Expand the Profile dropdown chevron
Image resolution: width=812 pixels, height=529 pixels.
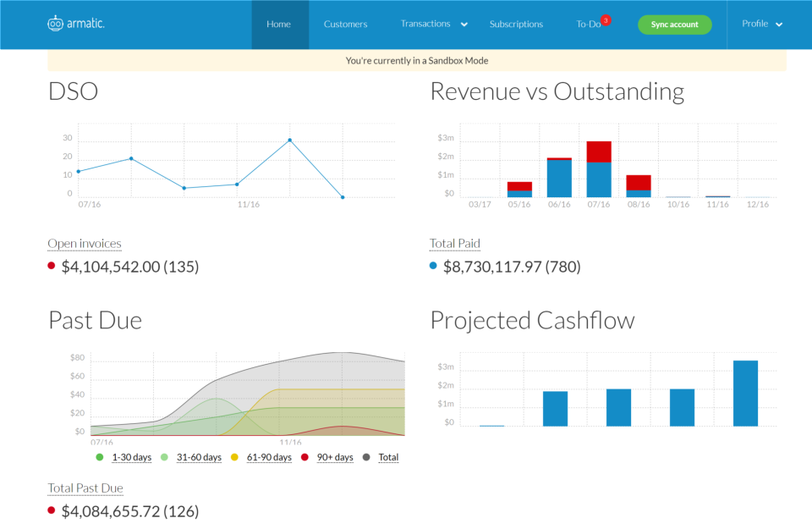click(779, 25)
